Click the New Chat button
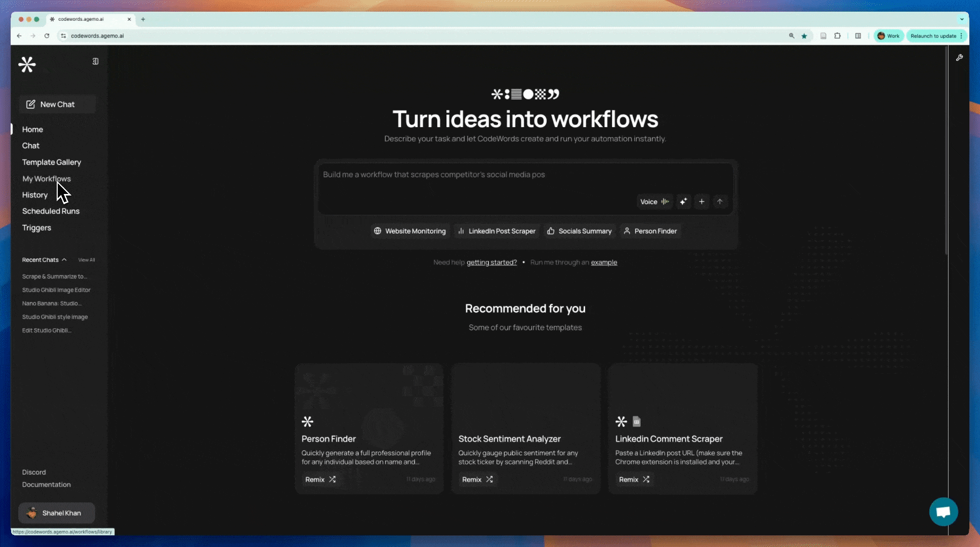 pos(57,104)
